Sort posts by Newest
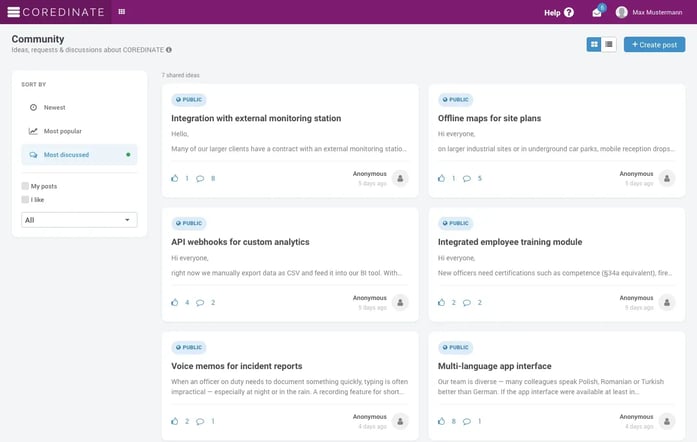The width and height of the screenshot is (697, 442). click(79, 108)
